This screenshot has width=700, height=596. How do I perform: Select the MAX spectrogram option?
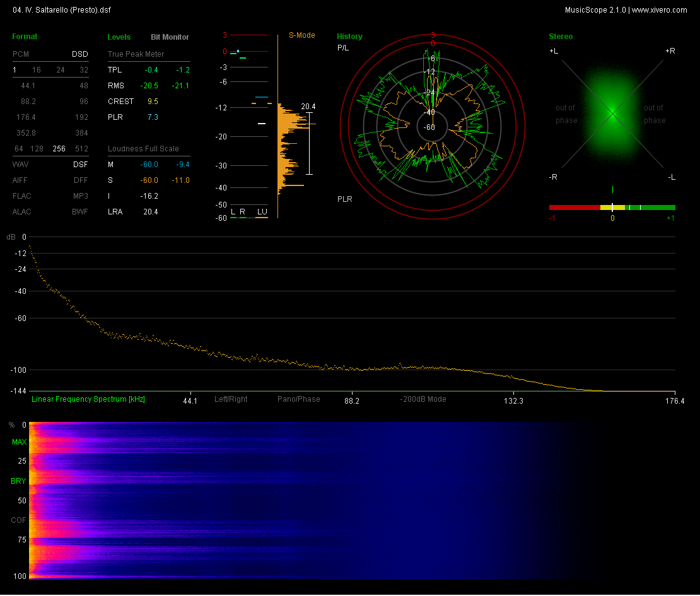click(19, 443)
